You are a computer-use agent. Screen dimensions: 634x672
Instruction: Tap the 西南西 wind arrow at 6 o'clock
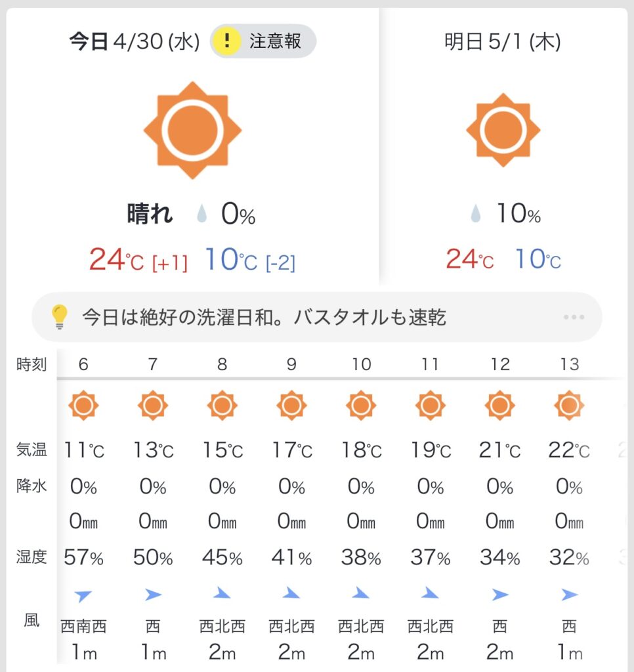83,595
